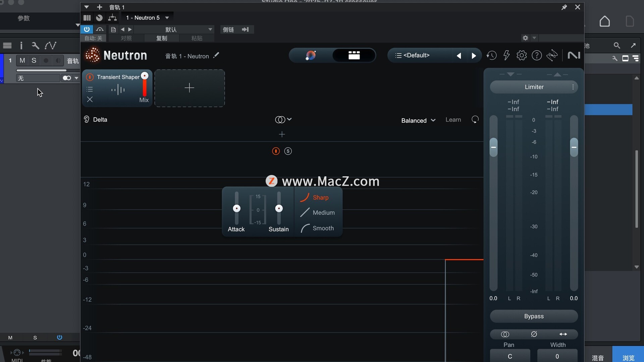Switch to the Assistant view orb icon
This screenshot has height=362, width=644.
pos(311,55)
